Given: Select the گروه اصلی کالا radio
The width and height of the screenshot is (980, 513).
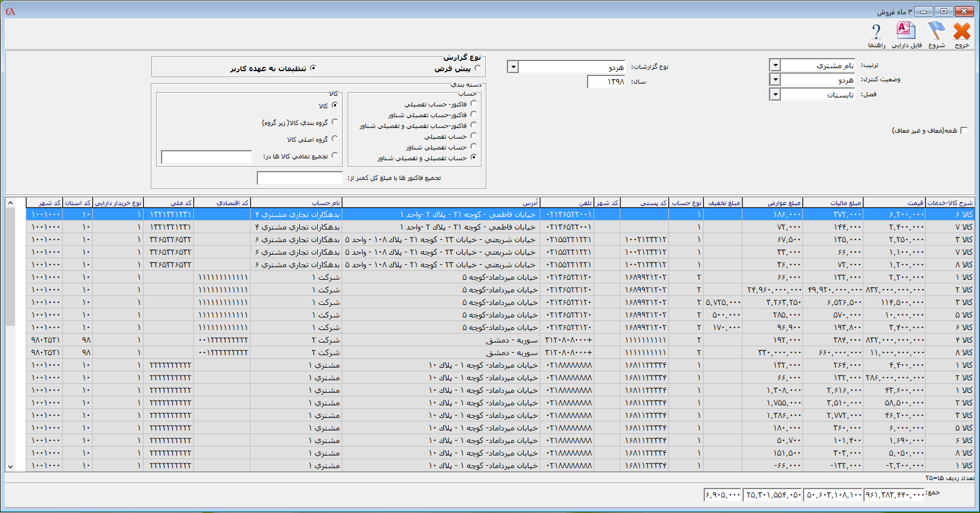Looking at the screenshot, I should (334, 139).
